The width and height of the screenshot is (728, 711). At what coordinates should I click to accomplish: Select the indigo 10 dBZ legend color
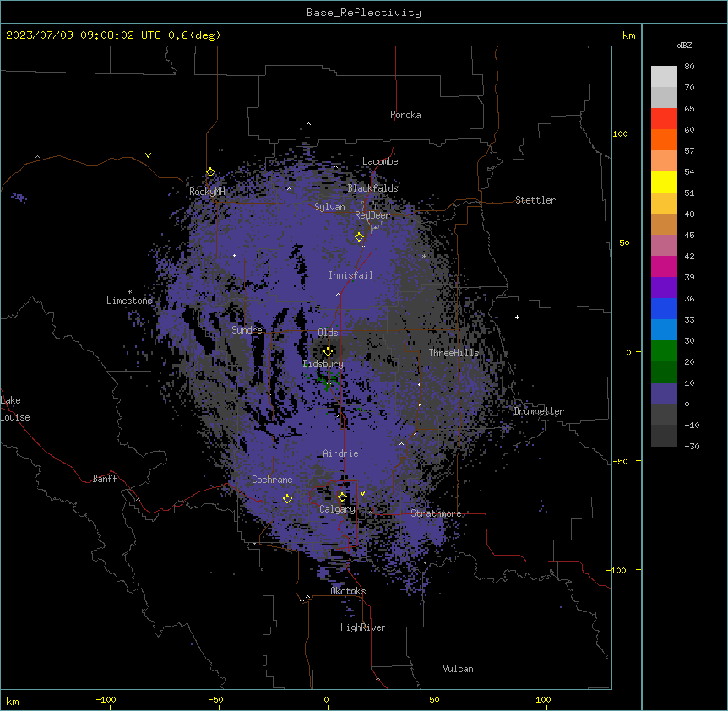pyautogui.click(x=664, y=393)
